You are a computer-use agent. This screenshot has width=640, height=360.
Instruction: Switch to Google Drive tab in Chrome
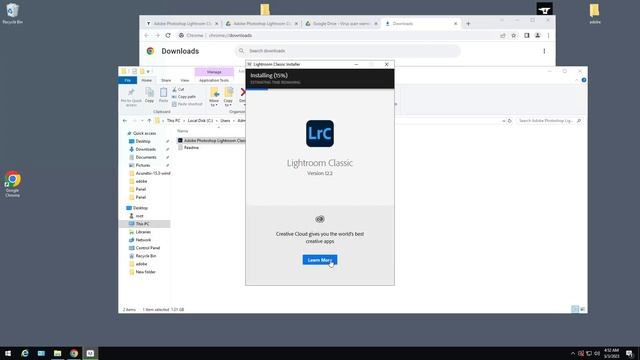(341, 24)
